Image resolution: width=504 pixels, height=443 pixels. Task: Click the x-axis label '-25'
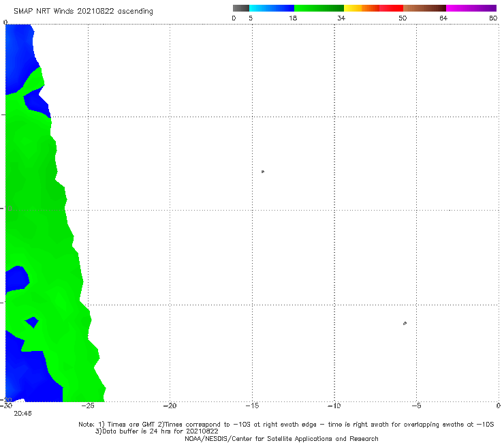tap(88, 406)
